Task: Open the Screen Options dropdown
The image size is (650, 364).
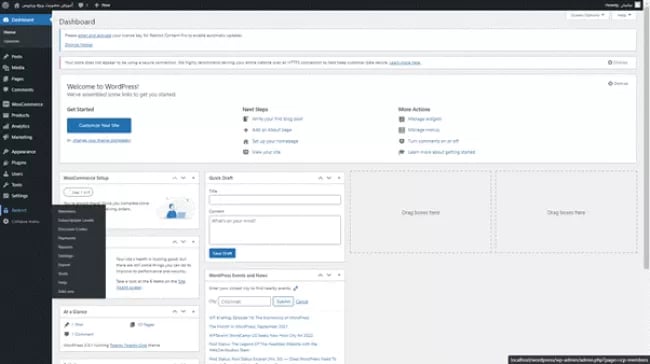Action: click(x=587, y=15)
